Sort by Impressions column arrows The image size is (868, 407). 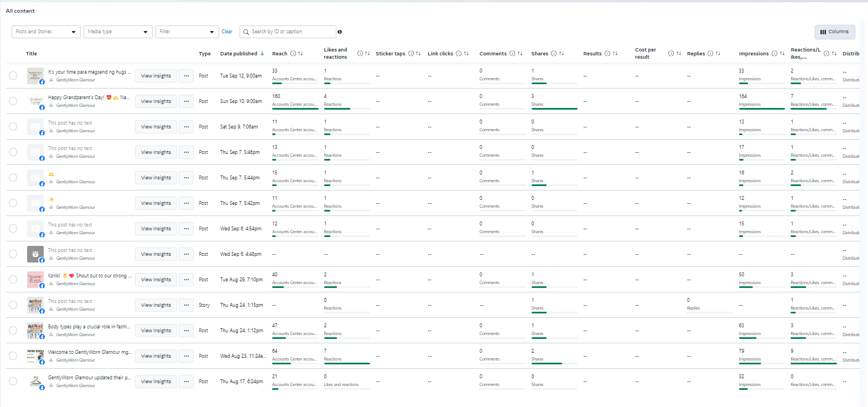(x=782, y=54)
